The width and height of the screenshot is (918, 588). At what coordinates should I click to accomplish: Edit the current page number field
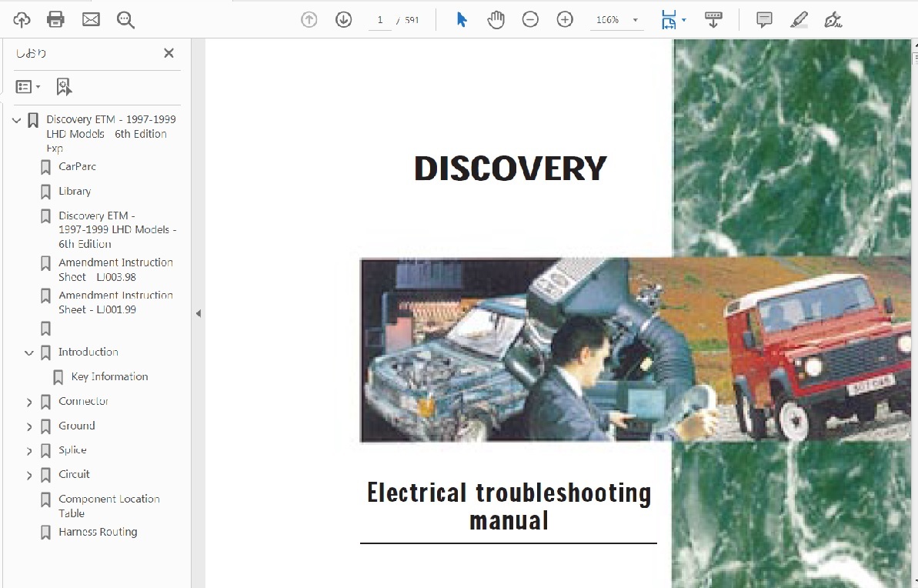click(x=380, y=20)
